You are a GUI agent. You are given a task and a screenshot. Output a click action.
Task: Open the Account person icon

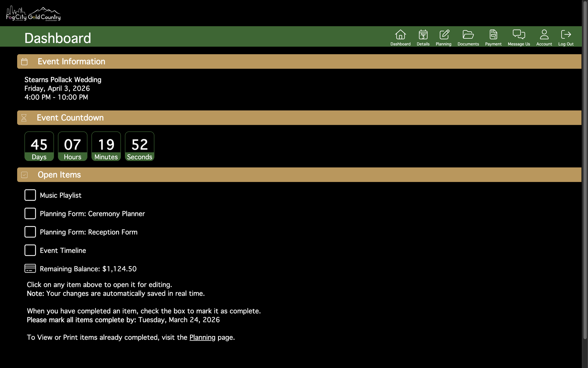coord(544,35)
